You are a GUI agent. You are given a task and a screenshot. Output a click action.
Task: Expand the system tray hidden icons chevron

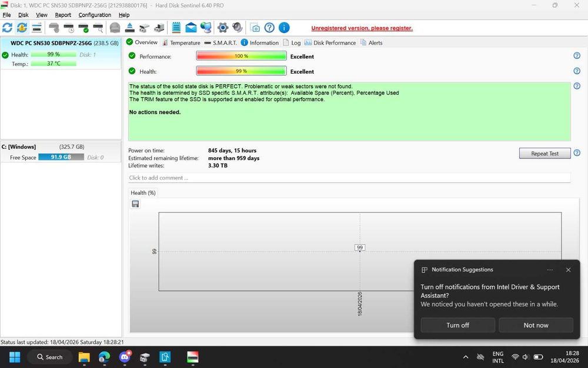[x=465, y=357]
